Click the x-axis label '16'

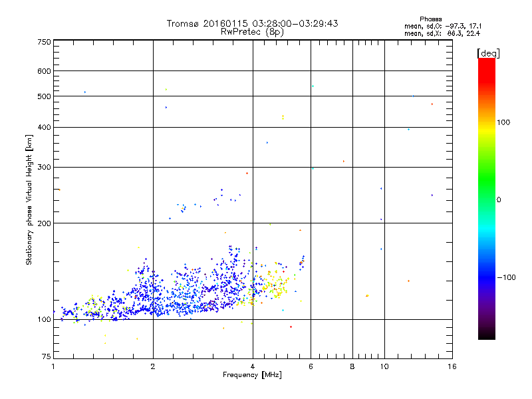[452, 366]
